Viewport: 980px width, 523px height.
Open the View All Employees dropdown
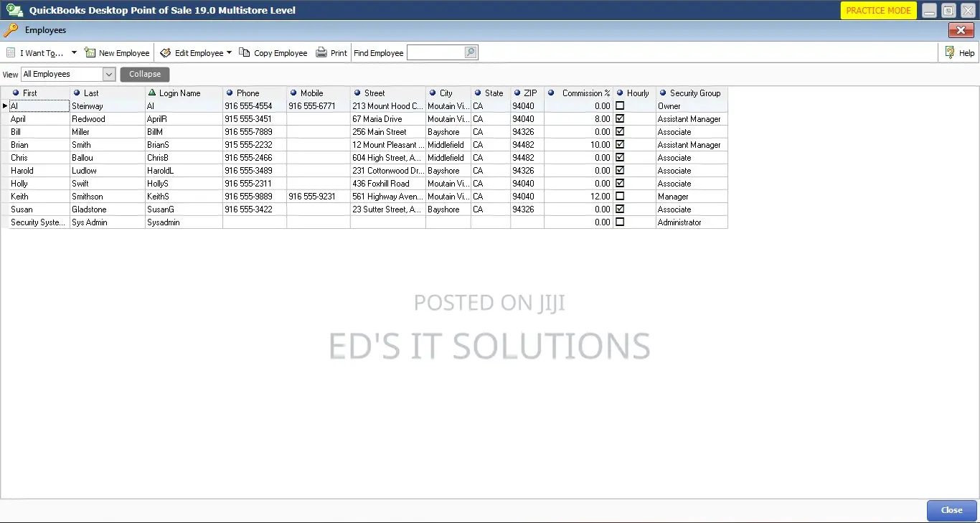click(109, 74)
